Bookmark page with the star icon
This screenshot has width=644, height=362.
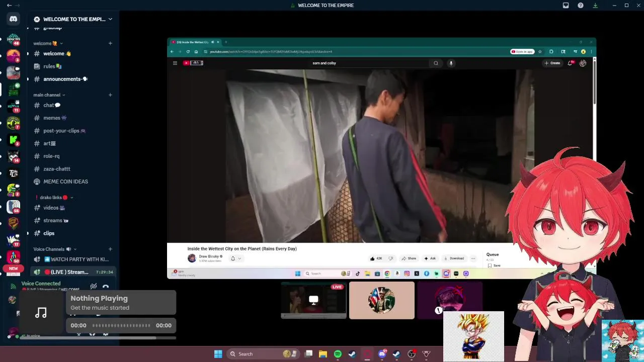click(x=540, y=51)
